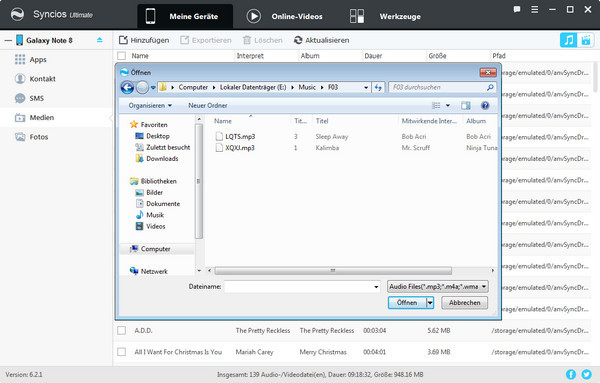
Task: Click the Dateiname input field
Action: tap(299, 287)
